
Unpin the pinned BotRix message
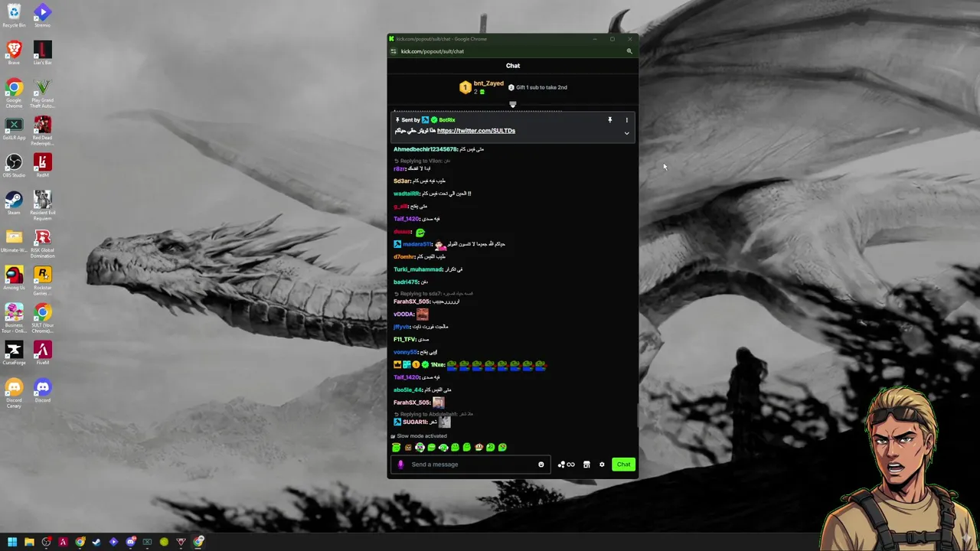(609, 120)
